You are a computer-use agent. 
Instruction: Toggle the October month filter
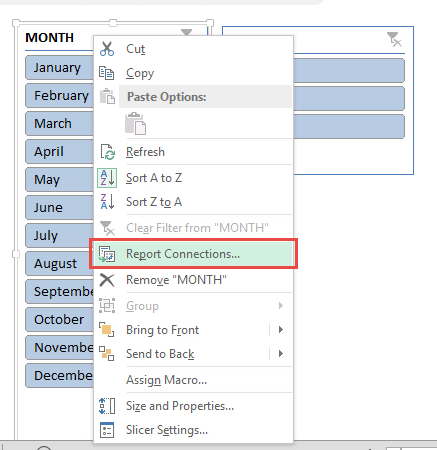pos(59,320)
